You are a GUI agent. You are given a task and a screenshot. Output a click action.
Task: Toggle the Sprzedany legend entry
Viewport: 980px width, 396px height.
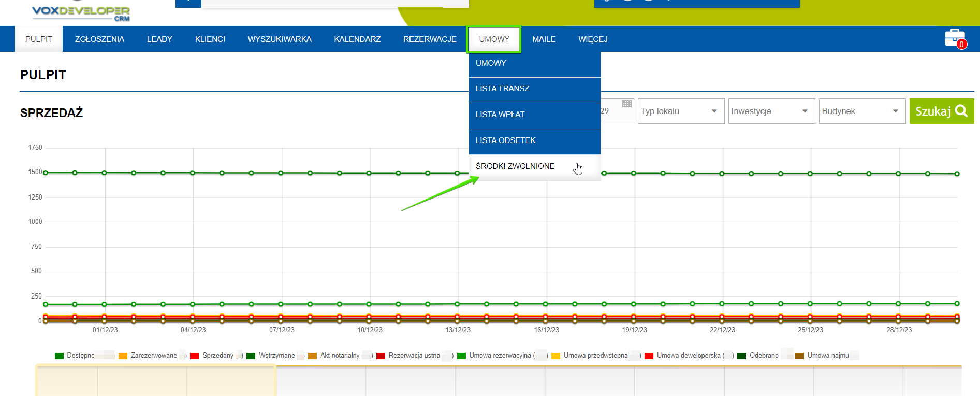(x=217, y=356)
